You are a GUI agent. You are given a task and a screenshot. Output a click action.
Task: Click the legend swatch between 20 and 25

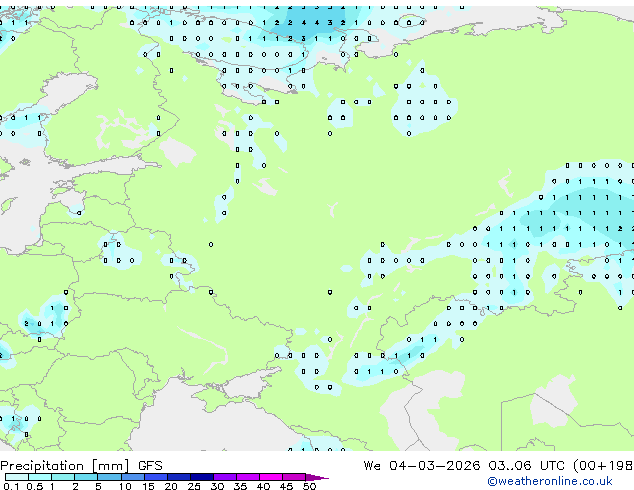click(179, 477)
